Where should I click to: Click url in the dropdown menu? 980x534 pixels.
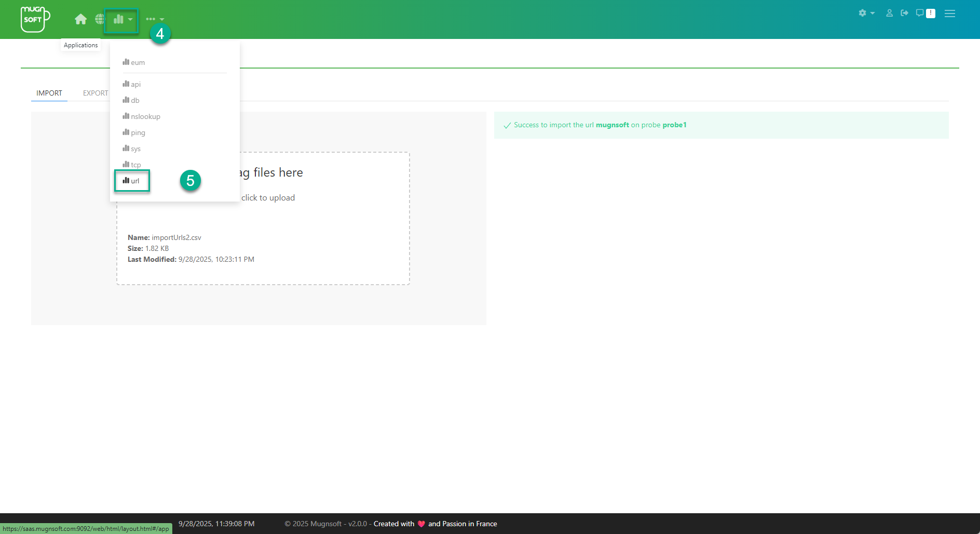click(131, 181)
